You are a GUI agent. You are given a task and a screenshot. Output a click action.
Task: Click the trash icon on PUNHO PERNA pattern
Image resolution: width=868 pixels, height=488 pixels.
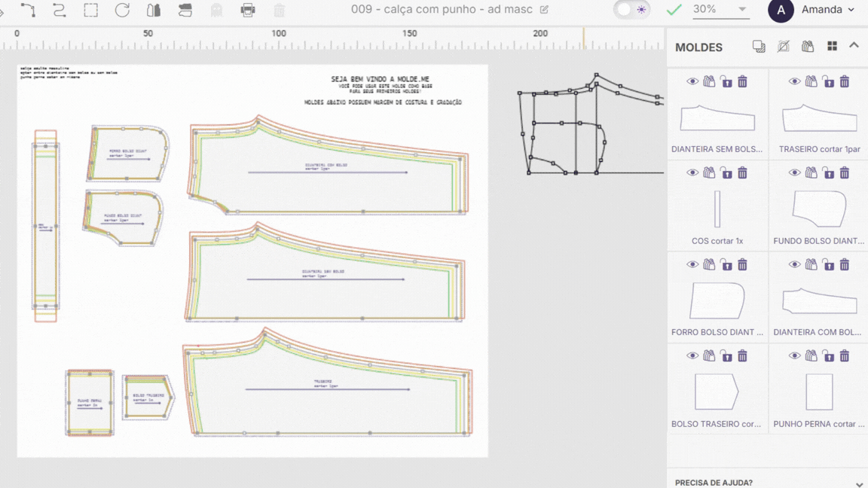tap(844, 355)
